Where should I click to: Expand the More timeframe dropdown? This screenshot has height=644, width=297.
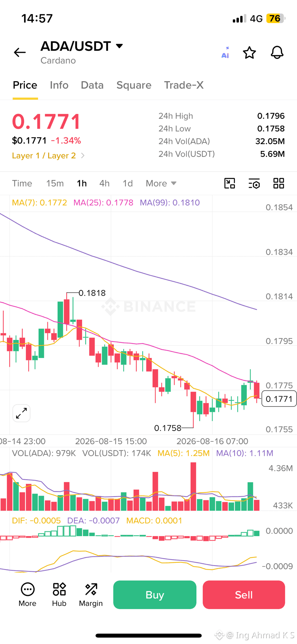[161, 183]
